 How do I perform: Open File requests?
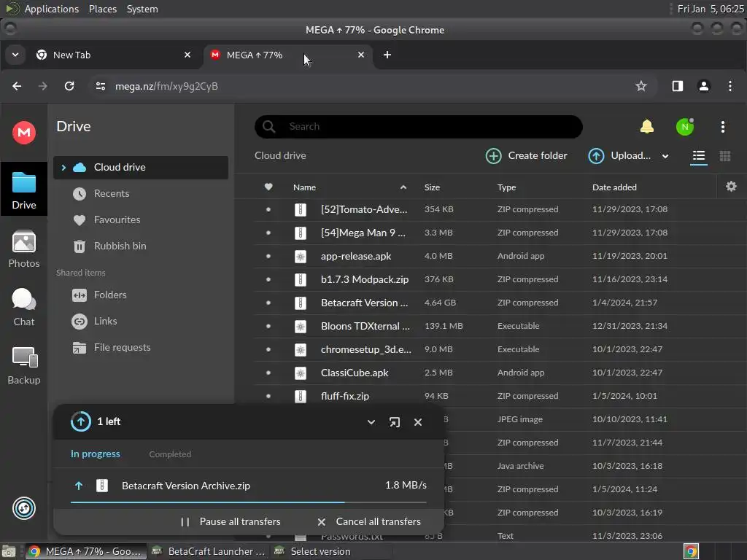coord(141,347)
